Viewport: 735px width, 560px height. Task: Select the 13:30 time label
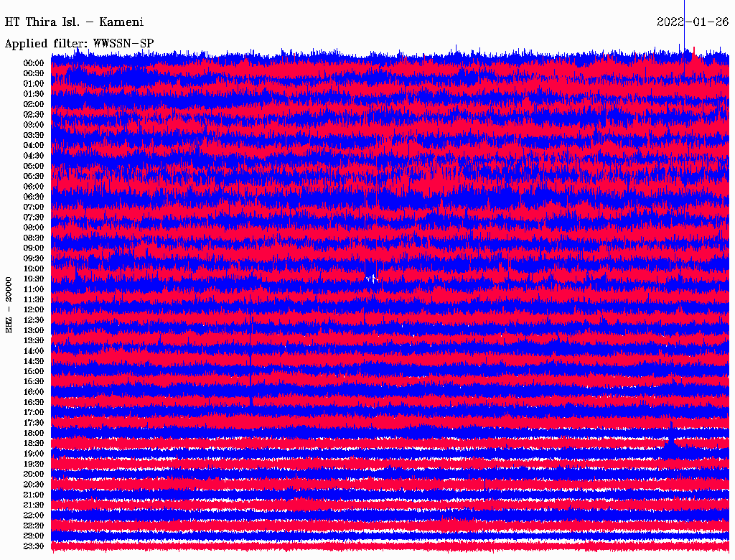tap(34, 340)
